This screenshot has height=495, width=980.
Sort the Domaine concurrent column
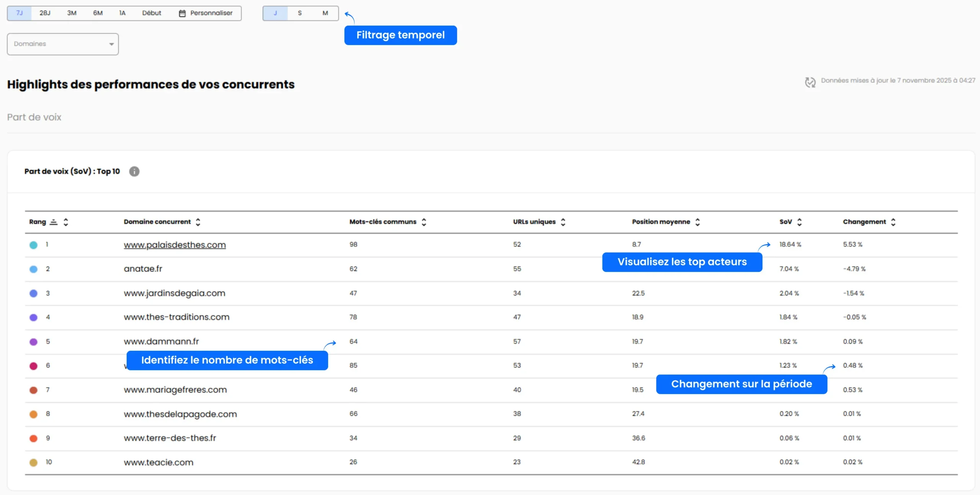click(199, 222)
